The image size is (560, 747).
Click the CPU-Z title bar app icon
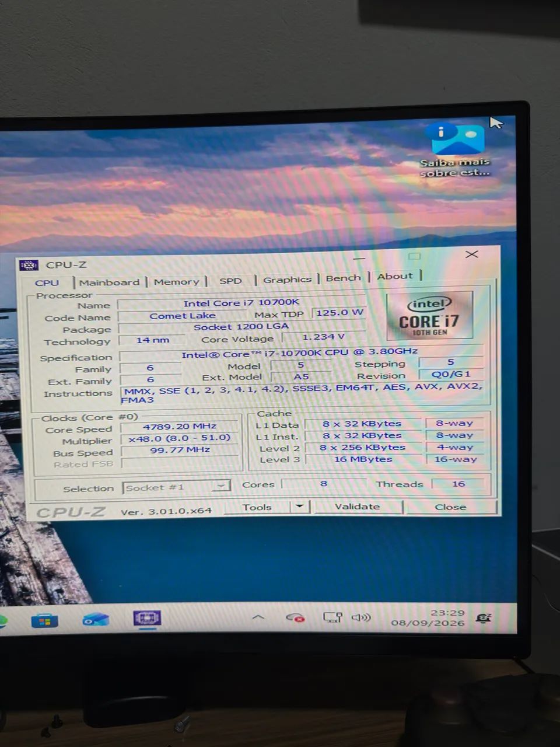pos(29,265)
